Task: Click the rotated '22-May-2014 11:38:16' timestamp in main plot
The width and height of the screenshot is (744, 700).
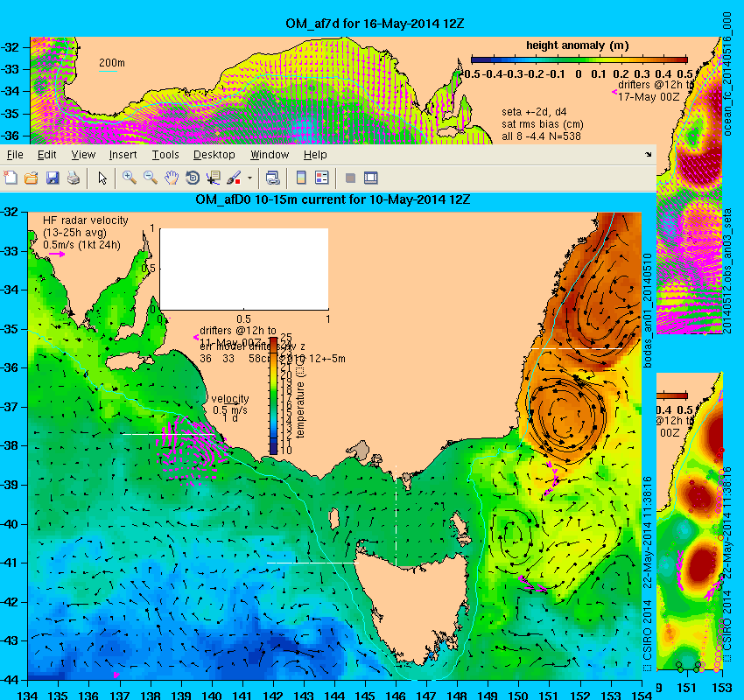Action: coord(647,533)
